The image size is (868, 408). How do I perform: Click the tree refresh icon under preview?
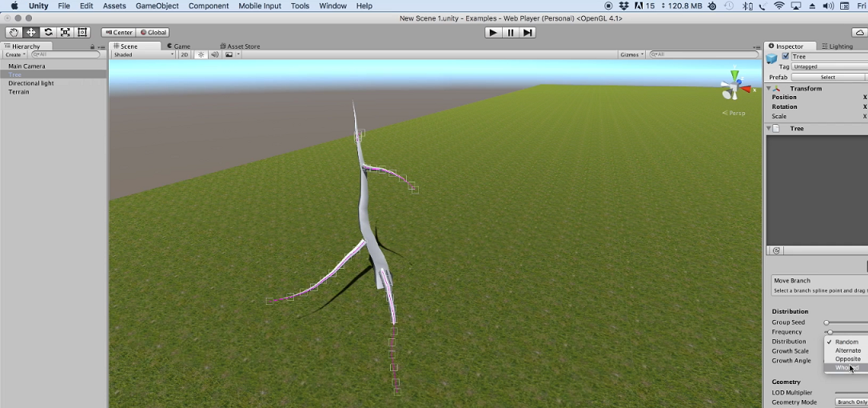pos(776,250)
